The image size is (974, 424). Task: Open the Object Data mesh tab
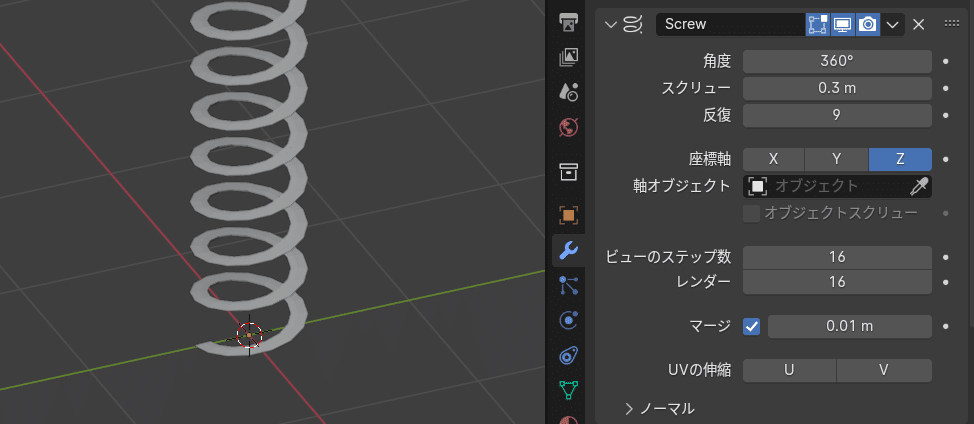[568, 390]
